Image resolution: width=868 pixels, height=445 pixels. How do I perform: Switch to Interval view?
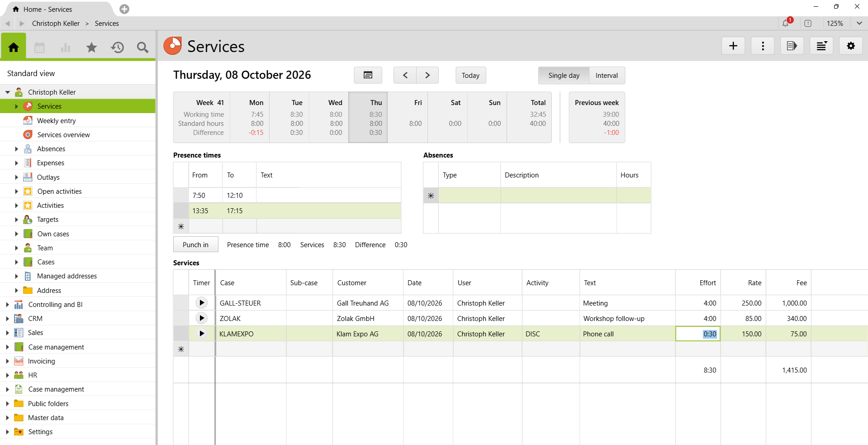(607, 76)
